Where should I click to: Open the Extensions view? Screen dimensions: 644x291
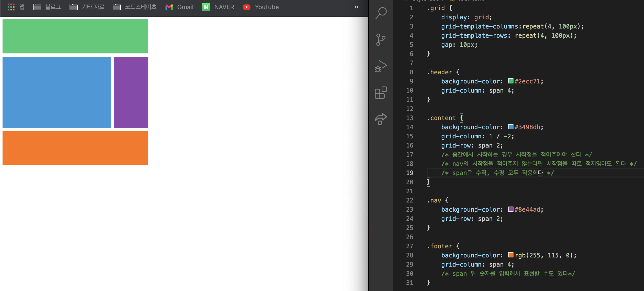click(x=381, y=93)
